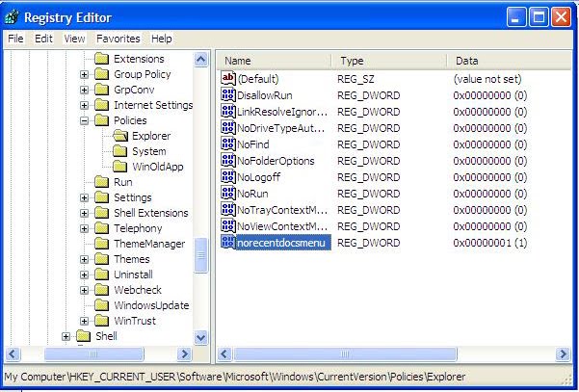Click tree pane scroll down arrow
This screenshot has height=392, width=579.
(201, 337)
